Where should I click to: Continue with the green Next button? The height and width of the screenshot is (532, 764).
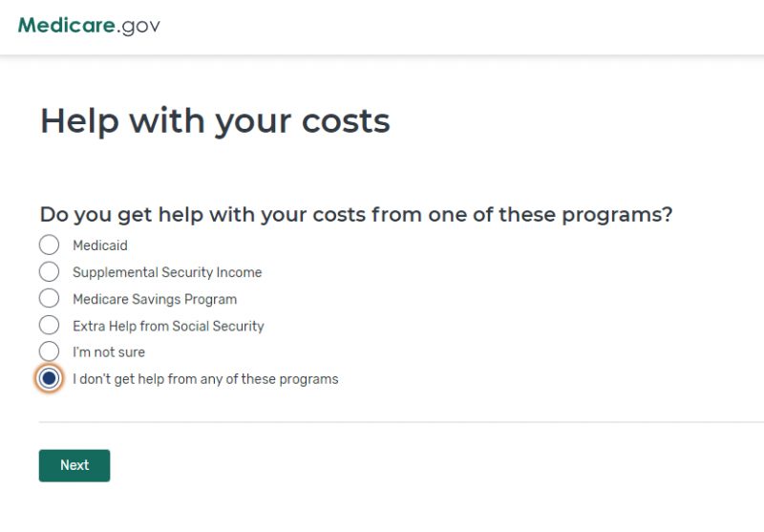(x=74, y=465)
